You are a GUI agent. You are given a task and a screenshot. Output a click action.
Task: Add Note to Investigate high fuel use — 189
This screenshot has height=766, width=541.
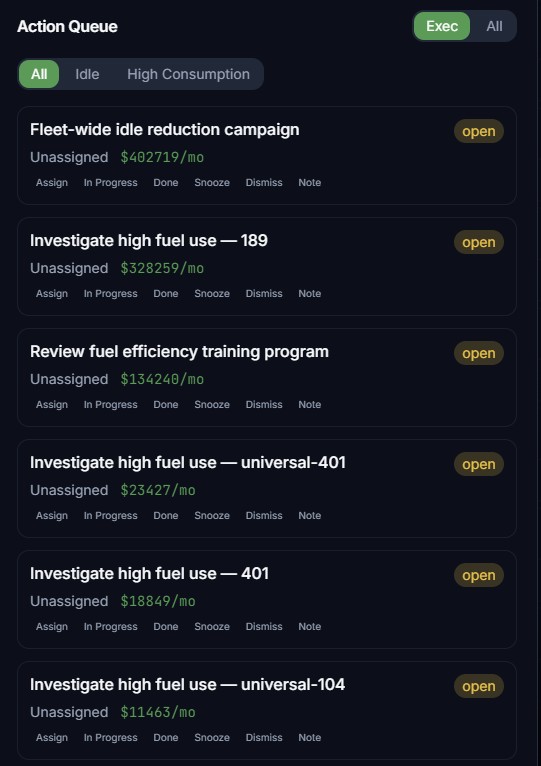tap(310, 294)
